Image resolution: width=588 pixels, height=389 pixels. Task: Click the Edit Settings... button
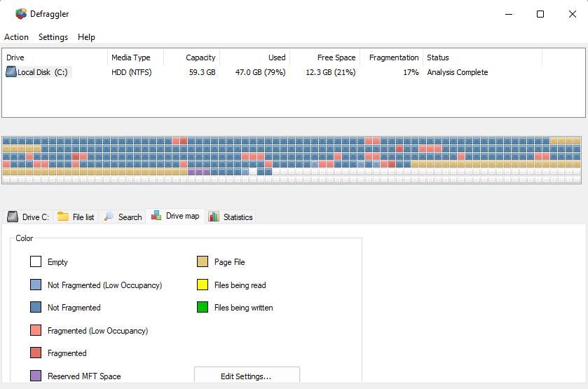coord(247,376)
